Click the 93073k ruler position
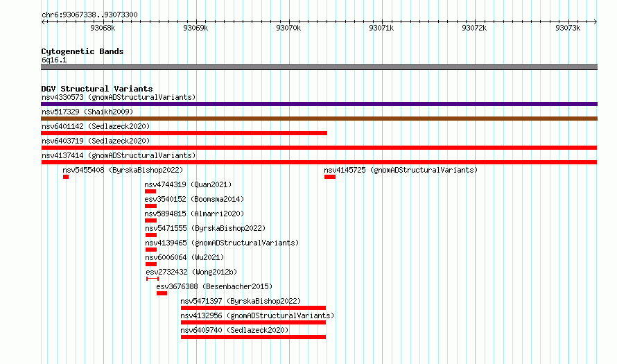 click(568, 28)
